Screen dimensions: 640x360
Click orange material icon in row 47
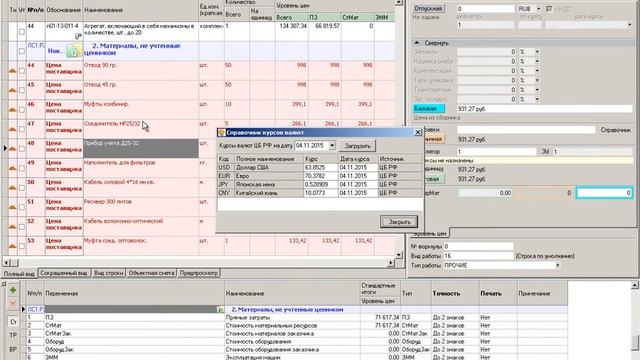(x=13, y=129)
